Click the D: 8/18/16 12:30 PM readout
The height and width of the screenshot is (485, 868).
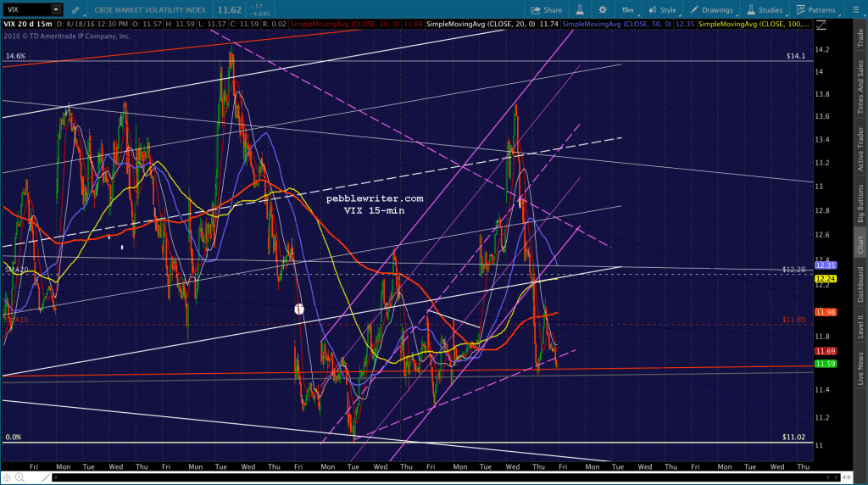click(x=92, y=25)
